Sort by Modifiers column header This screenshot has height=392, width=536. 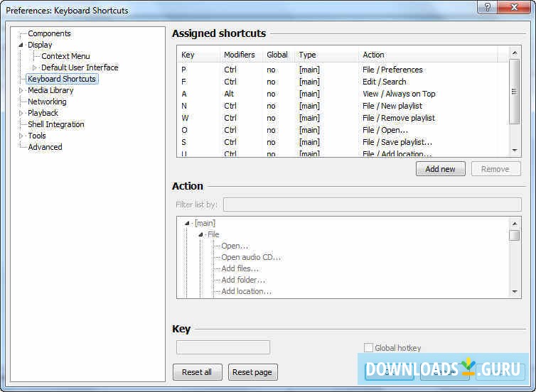pyautogui.click(x=241, y=55)
